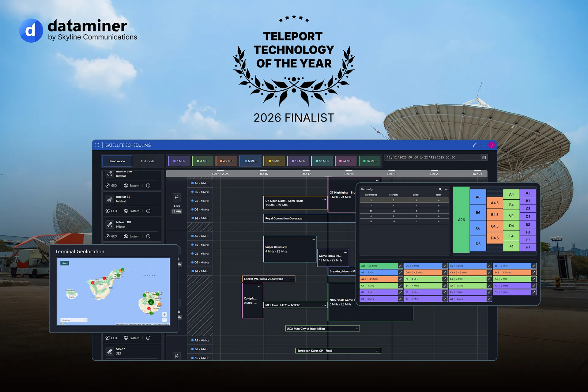Zoom out on the Terminal Geolocation map
The width and height of the screenshot is (588, 392).
164,320
